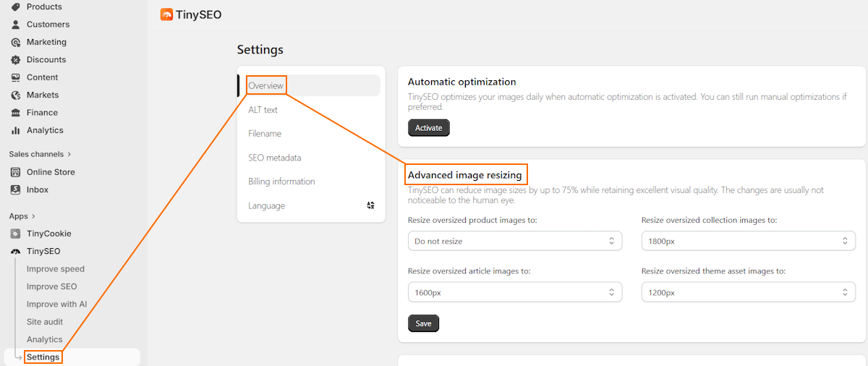Screen dimensions: 868x366
Task: Click the TinySEO speedometer icon in sidebar
Action: coord(15,252)
